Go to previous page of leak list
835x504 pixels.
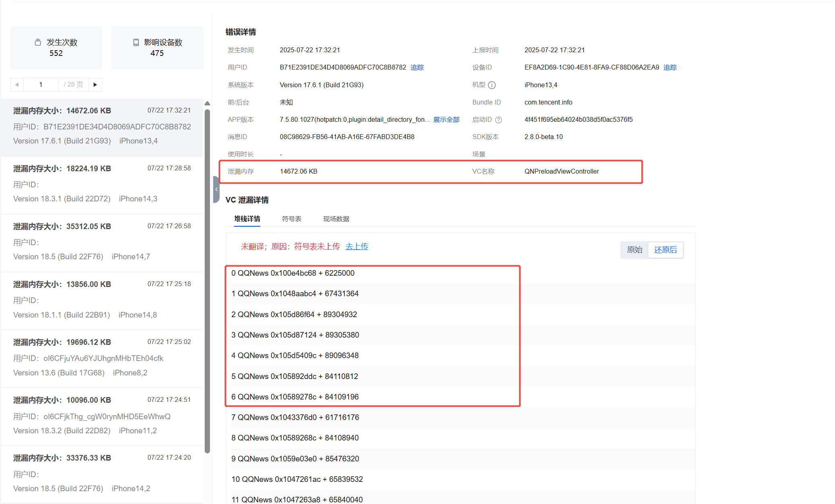pyautogui.click(x=17, y=85)
